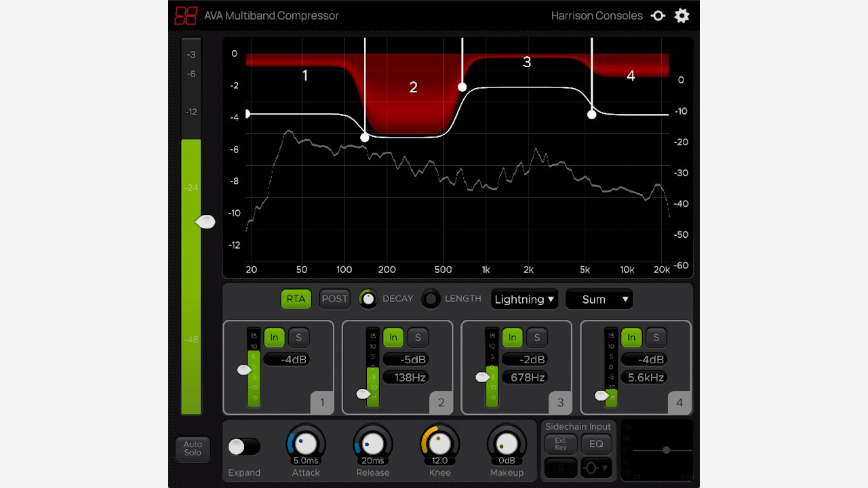
Task: Switch to POST analyzer mode
Action: (334, 299)
